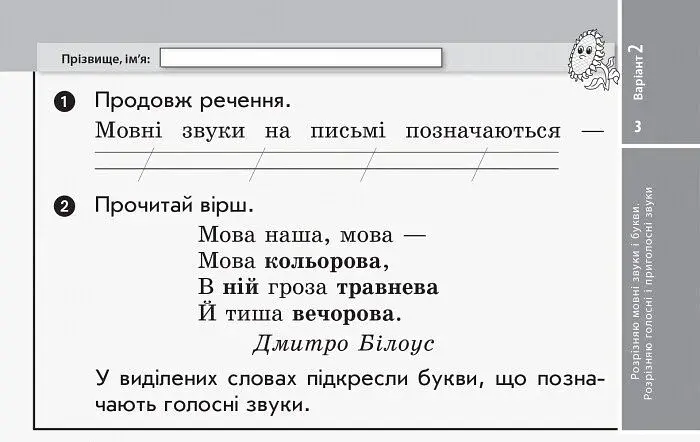Viewport: 700px width, 442px height.
Task: Click the bold word "кольорова"
Action: point(326,262)
